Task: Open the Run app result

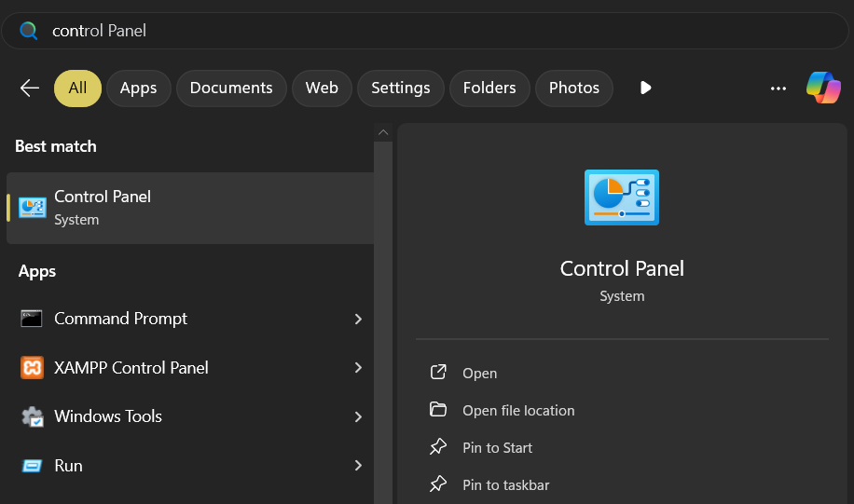Action: pos(190,466)
